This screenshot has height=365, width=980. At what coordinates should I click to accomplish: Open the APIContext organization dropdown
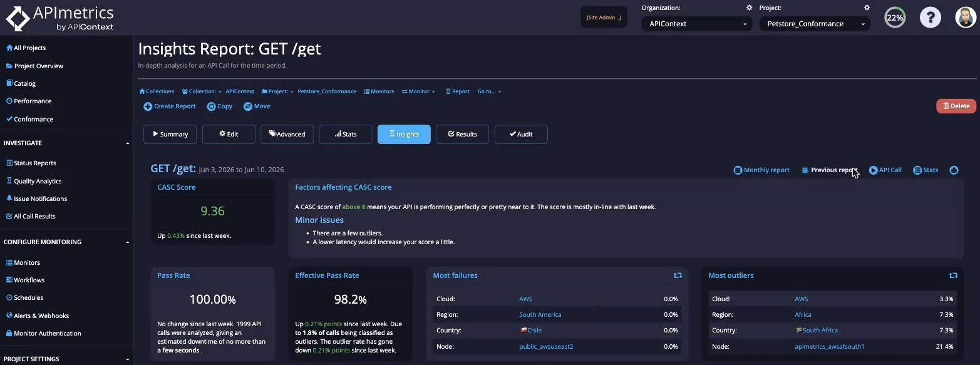[x=696, y=24]
